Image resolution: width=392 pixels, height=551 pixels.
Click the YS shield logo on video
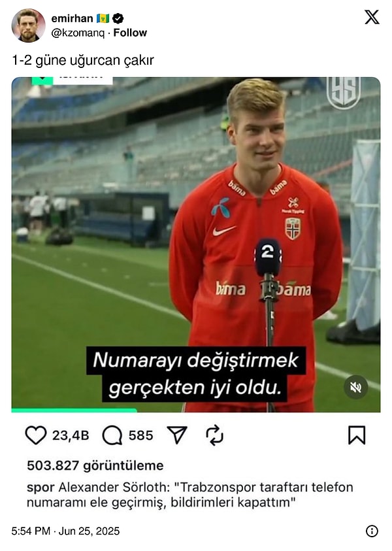point(344,92)
